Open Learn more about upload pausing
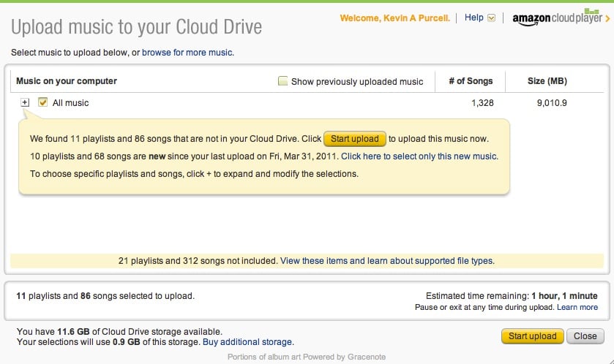 (577, 307)
